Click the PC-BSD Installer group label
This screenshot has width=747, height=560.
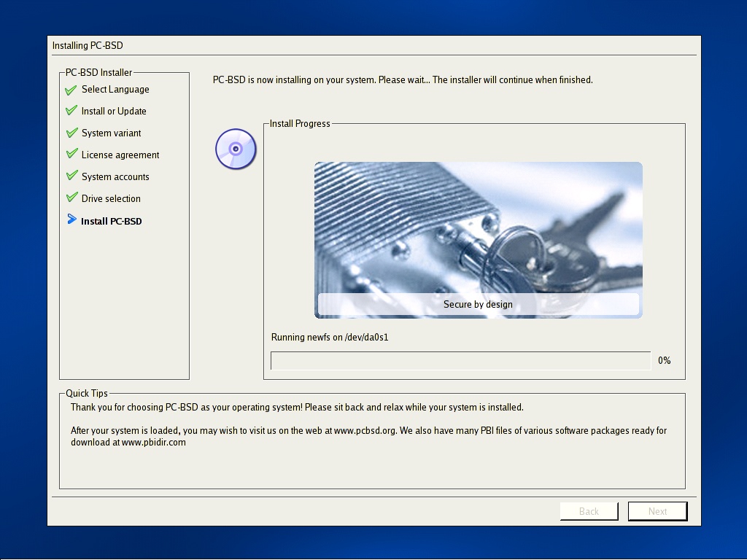click(98, 72)
